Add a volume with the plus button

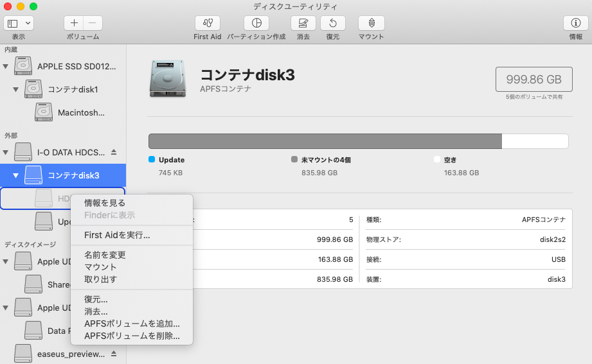click(74, 22)
